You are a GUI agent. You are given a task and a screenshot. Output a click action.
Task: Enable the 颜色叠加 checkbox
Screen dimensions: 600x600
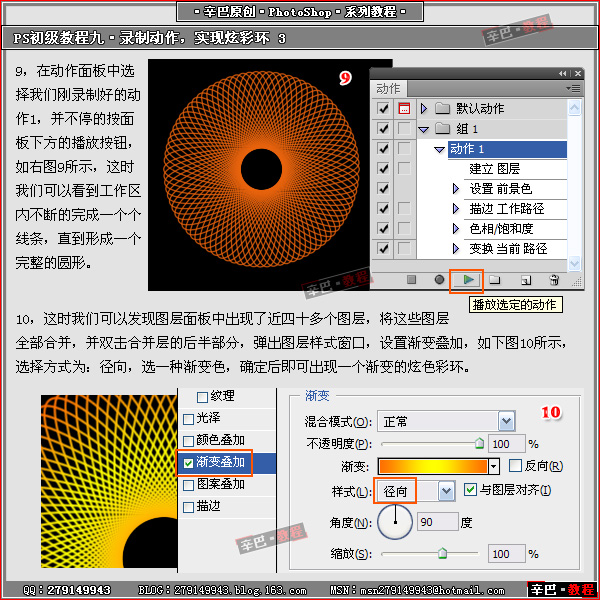tap(188, 442)
